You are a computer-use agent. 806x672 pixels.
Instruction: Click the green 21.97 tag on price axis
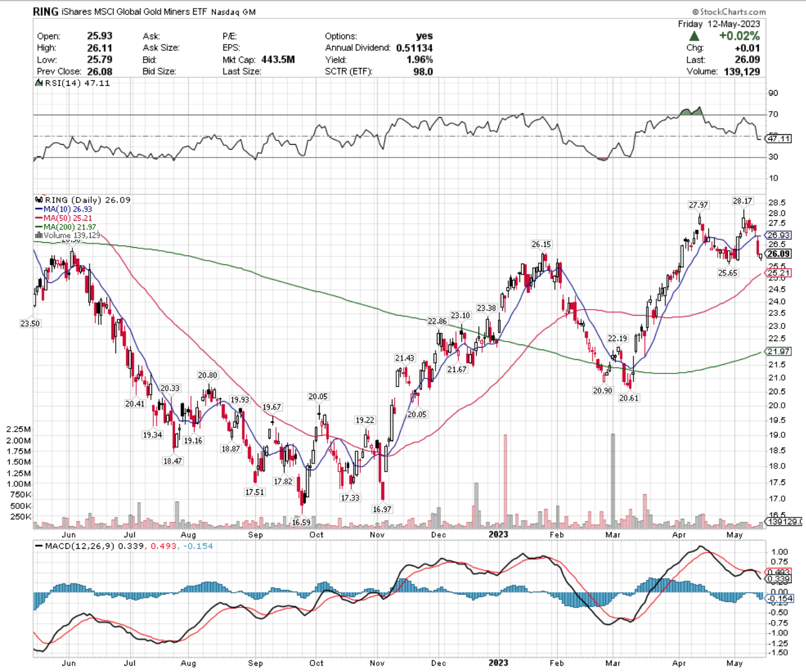[778, 351]
